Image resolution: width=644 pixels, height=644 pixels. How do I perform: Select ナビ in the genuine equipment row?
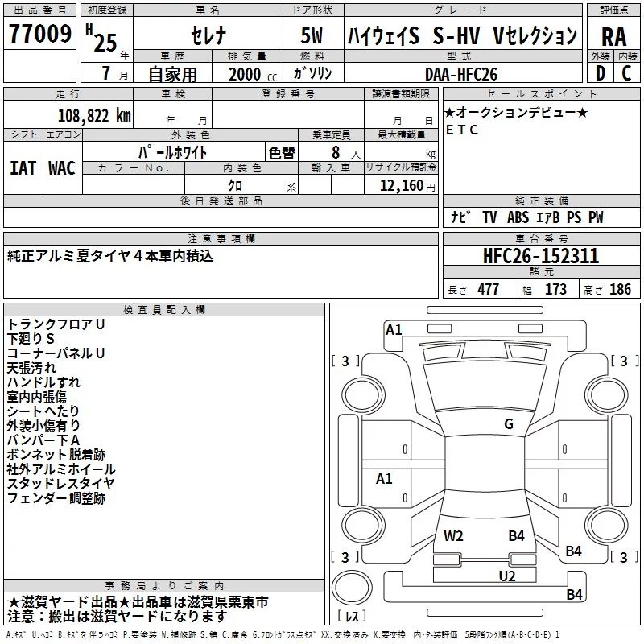460,217
